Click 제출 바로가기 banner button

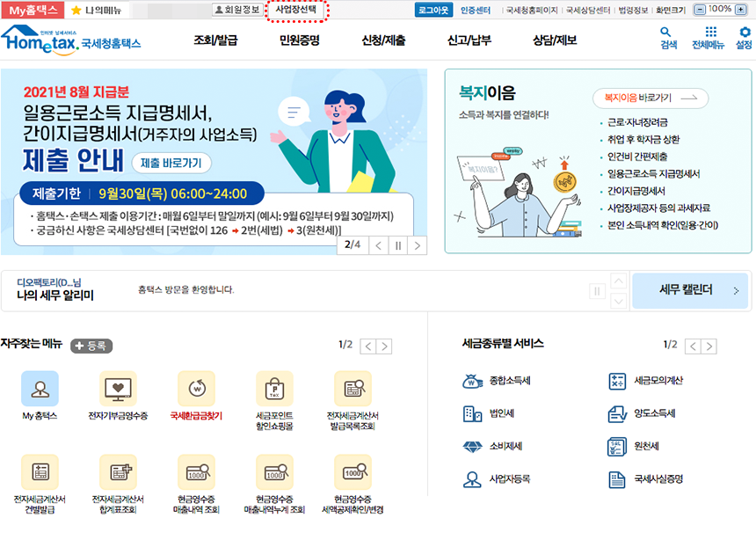[171, 163]
